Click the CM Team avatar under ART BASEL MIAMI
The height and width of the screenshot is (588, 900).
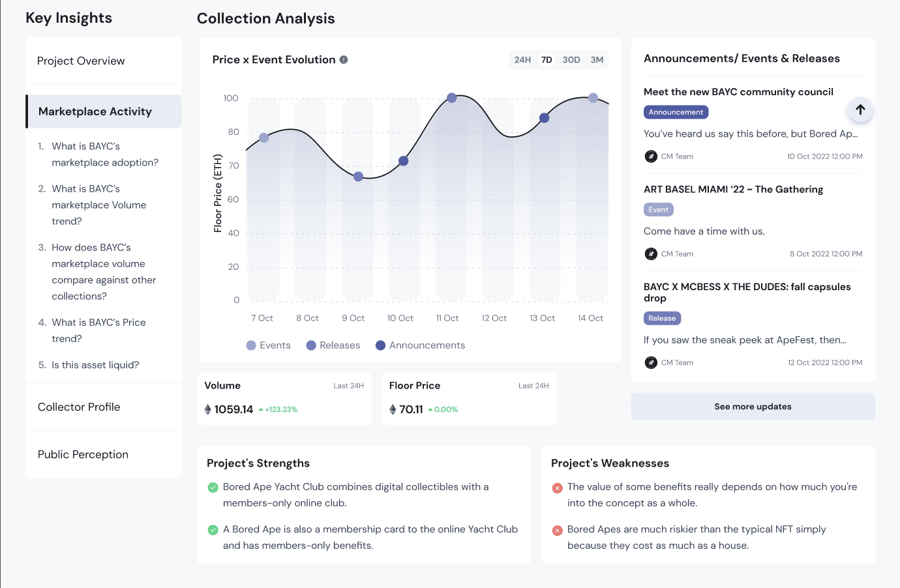[x=651, y=254]
